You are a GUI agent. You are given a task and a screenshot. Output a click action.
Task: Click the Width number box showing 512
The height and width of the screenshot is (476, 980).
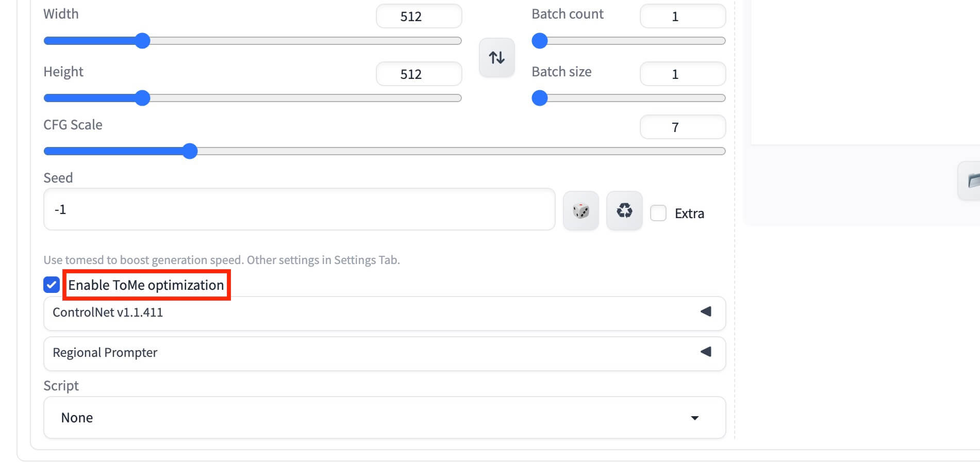pos(418,17)
